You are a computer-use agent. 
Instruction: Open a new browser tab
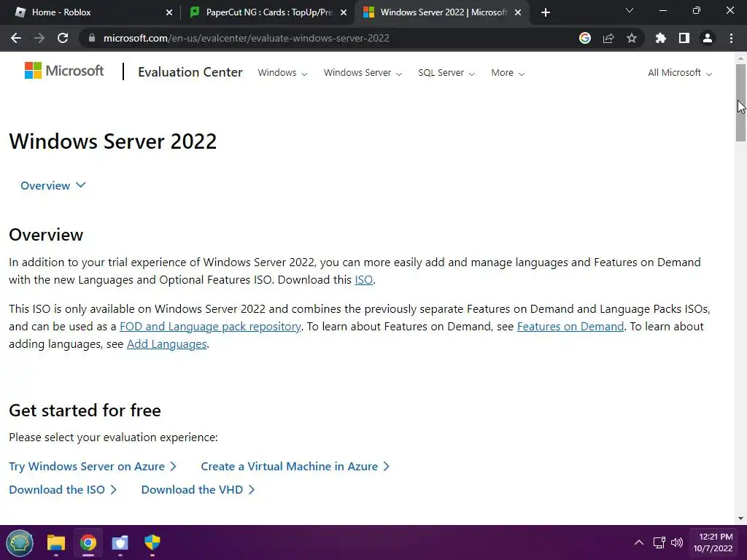(546, 12)
